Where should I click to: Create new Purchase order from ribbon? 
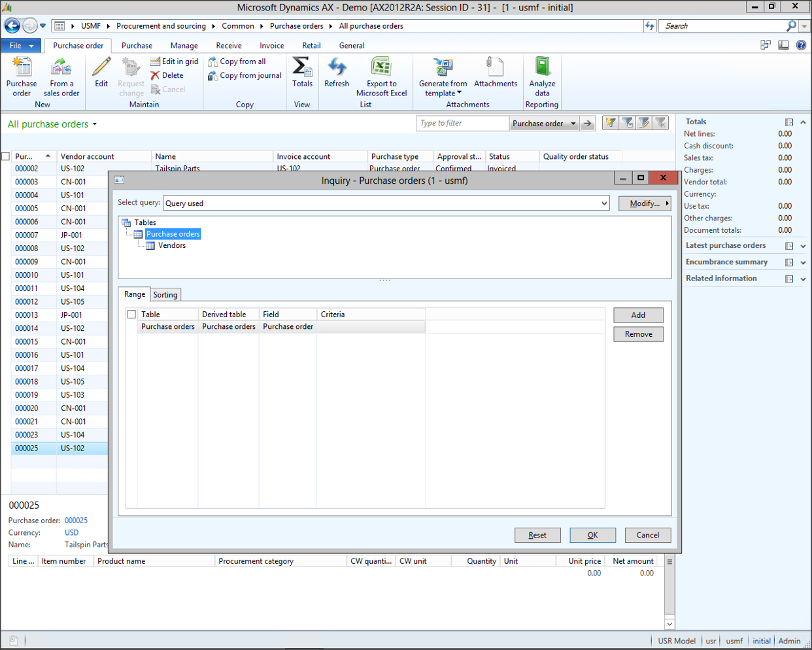click(x=22, y=68)
